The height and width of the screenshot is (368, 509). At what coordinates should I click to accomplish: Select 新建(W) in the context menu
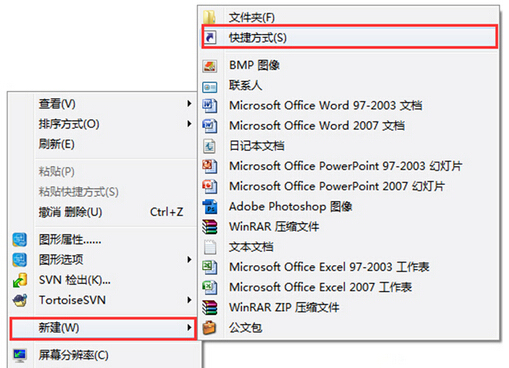coord(103,328)
